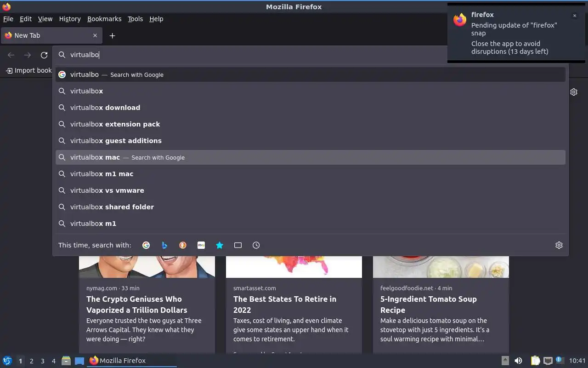
Task: Open the Bookmarks menu
Action: [104, 19]
